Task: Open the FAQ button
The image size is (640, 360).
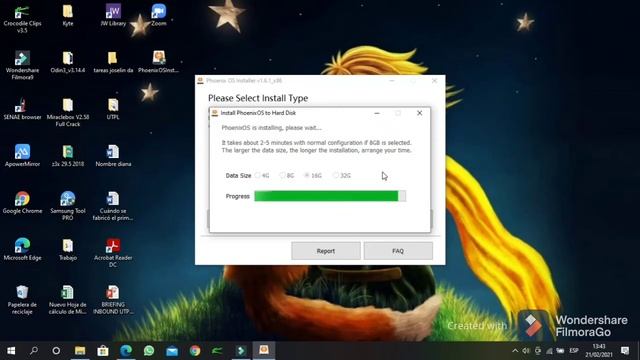Action: 398,251
